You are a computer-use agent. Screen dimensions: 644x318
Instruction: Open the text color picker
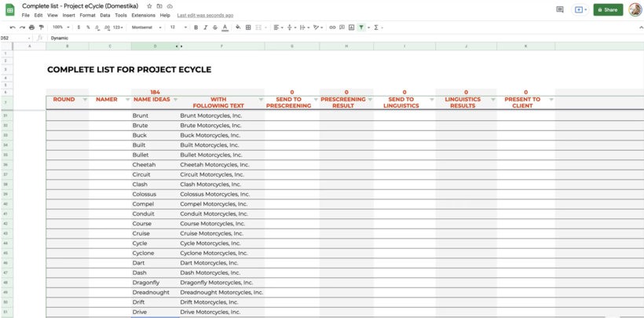225,27
